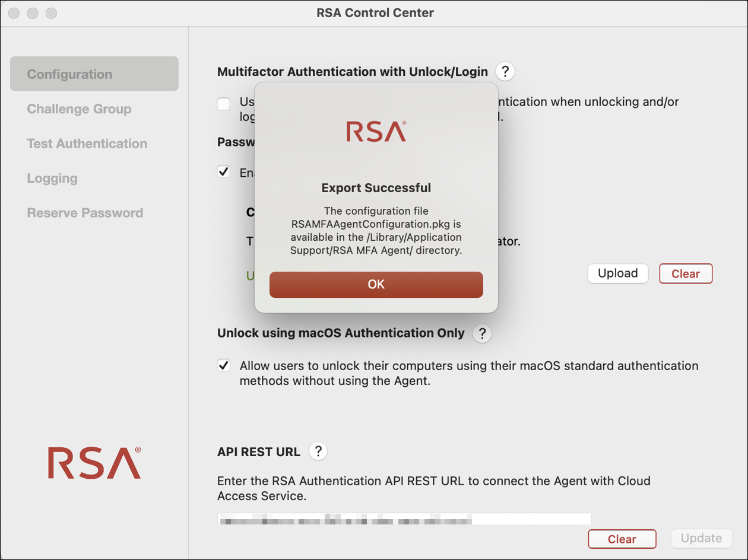Click the help icon beside Multifactor Authentication heading

[x=505, y=72]
